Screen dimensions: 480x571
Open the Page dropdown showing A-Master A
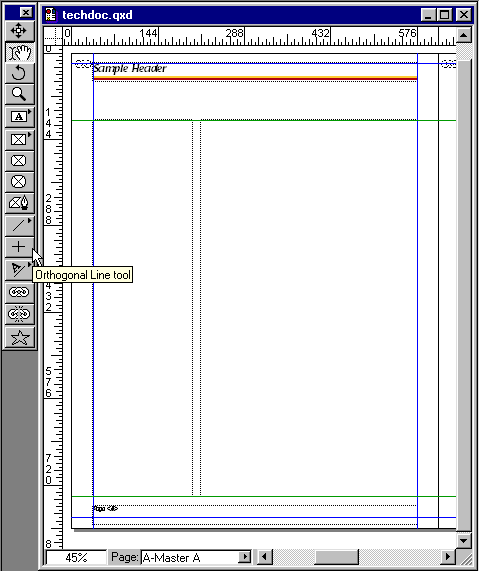196,557
